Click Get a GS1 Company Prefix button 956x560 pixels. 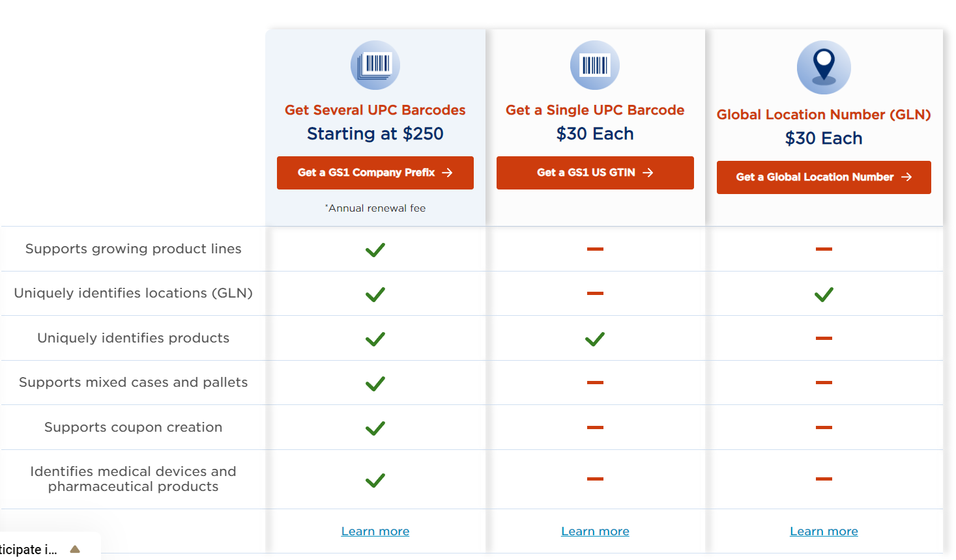375,173
